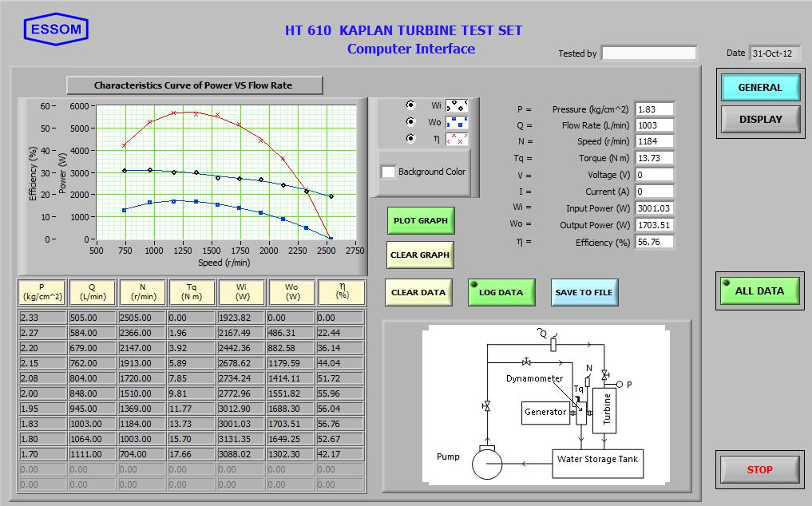Viewport: 812px width, 506px height.
Task: Click SAVE TO FILE to export data
Action: (584, 292)
